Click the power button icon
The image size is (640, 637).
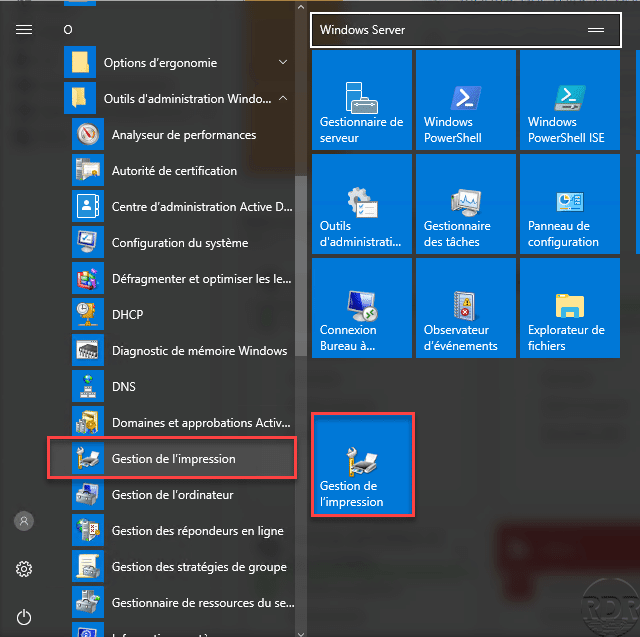click(x=24, y=617)
